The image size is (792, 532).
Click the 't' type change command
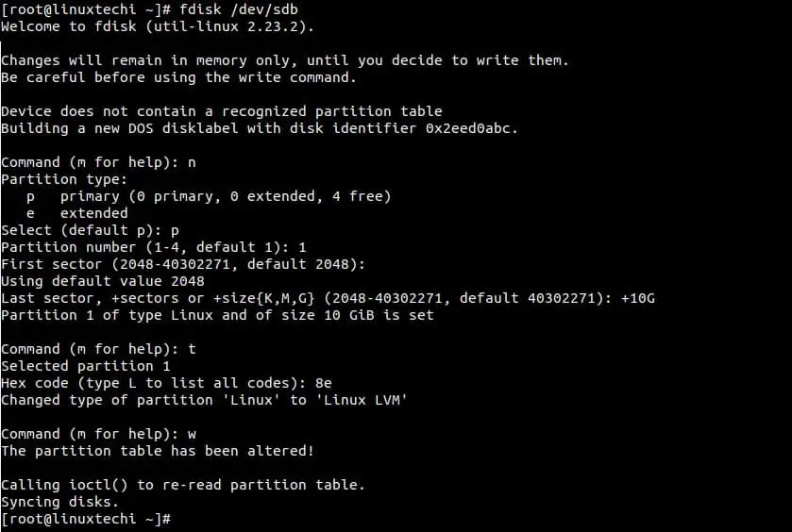[x=192, y=349]
